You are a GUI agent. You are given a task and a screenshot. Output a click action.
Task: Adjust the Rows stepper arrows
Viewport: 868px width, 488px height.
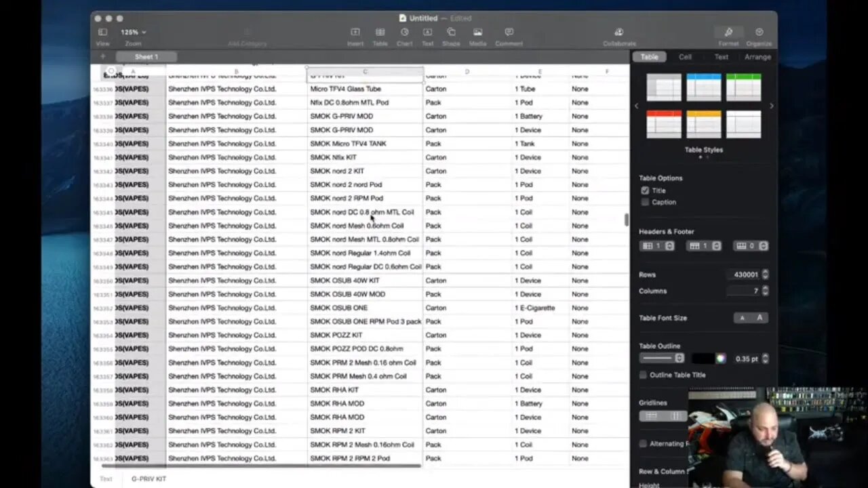(766, 274)
